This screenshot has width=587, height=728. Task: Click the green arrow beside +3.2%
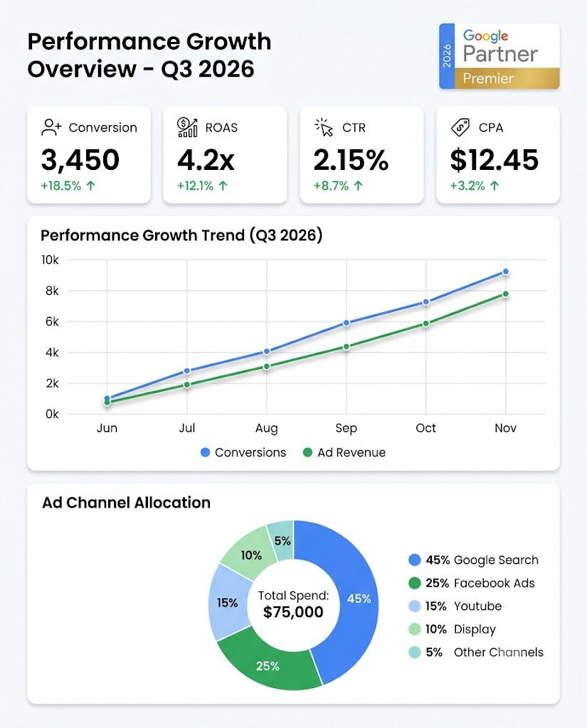pyautogui.click(x=495, y=186)
